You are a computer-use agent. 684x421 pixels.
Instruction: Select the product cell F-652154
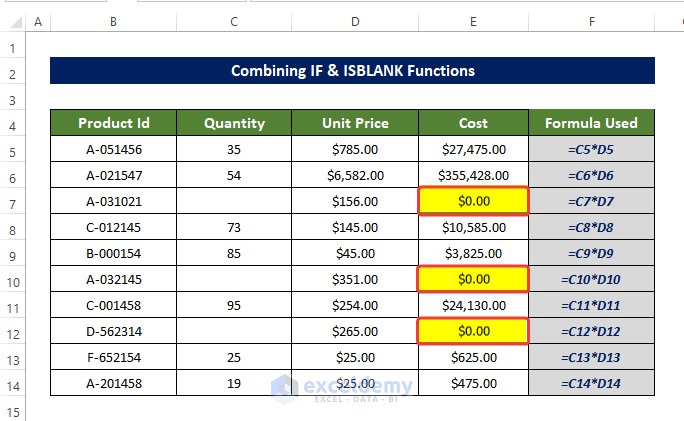113,357
